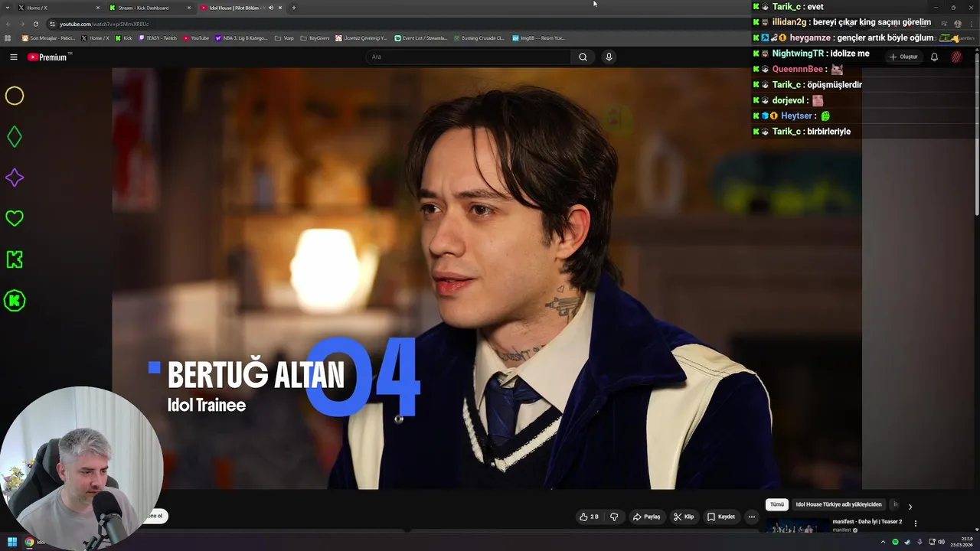Create a clip with Klip button
The image size is (980, 551).
coord(684,517)
